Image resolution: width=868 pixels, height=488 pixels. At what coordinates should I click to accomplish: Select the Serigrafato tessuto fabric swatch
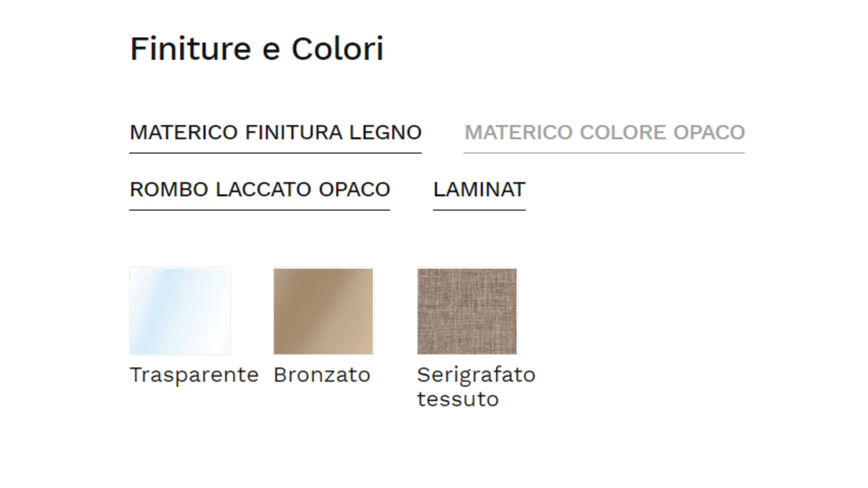coord(467,311)
